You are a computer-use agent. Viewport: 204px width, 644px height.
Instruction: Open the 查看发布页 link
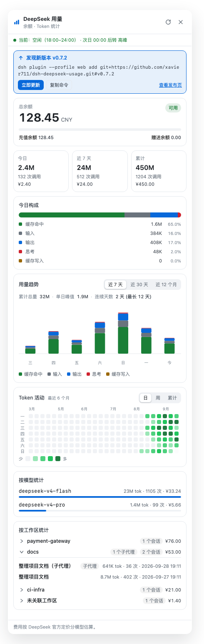pos(170,85)
